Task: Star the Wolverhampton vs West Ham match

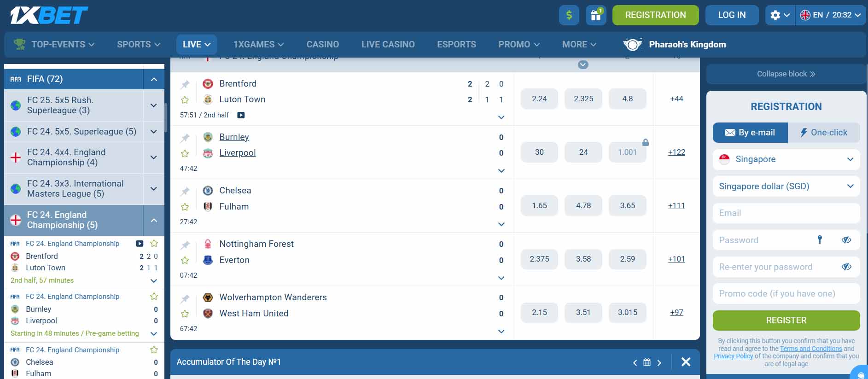Action: (x=185, y=314)
